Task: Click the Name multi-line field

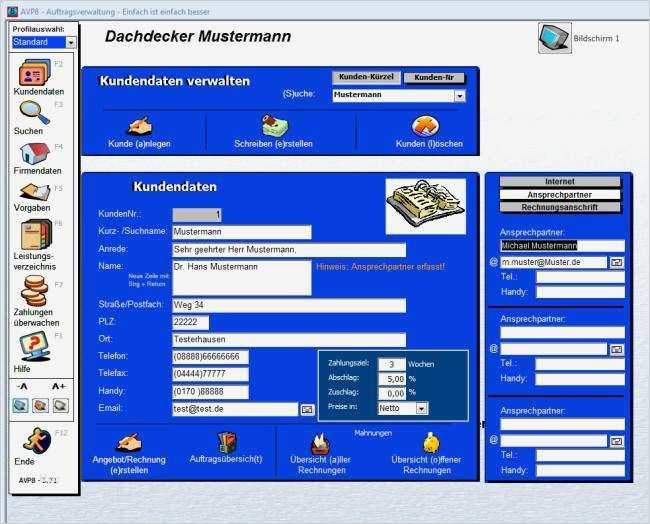Action: coord(242,278)
